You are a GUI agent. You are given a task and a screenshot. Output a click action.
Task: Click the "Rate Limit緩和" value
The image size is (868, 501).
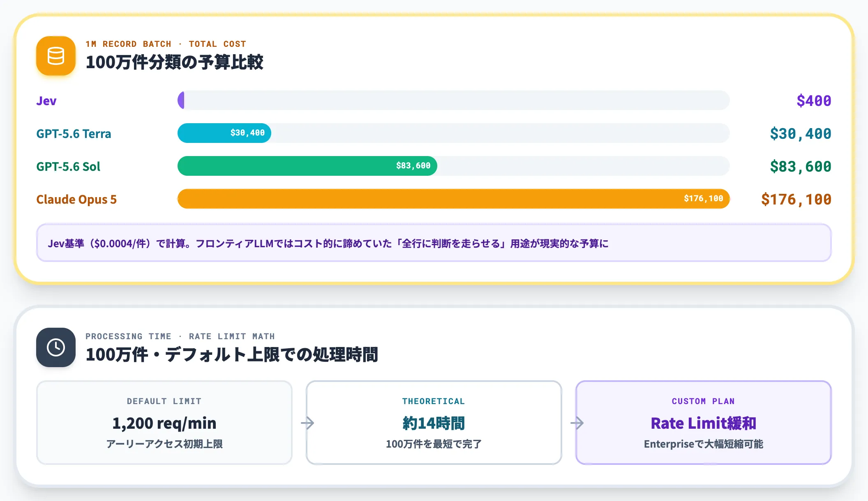(x=703, y=423)
